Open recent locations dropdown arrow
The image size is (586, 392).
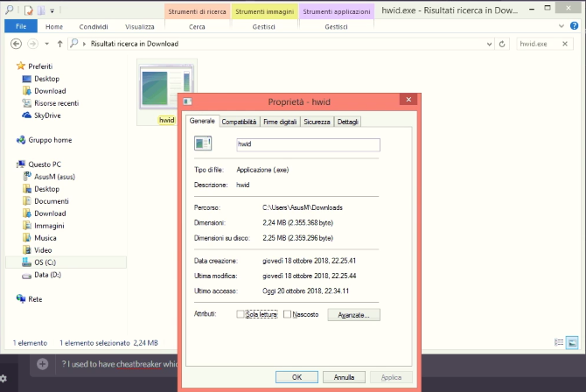(x=45, y=44)
